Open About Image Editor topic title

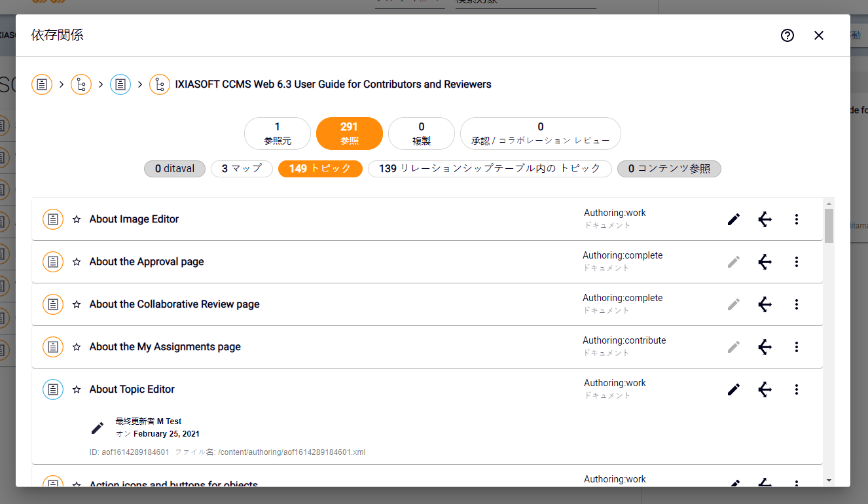134,219
